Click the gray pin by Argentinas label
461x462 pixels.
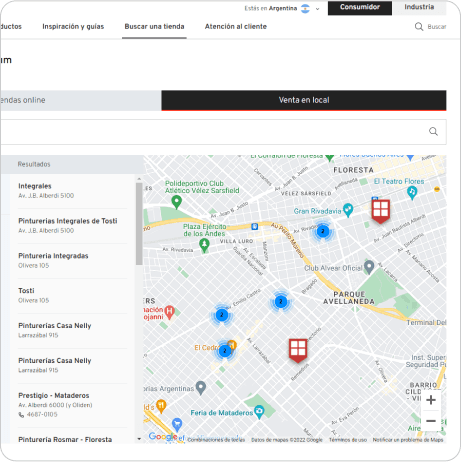(x=201, y=388)
